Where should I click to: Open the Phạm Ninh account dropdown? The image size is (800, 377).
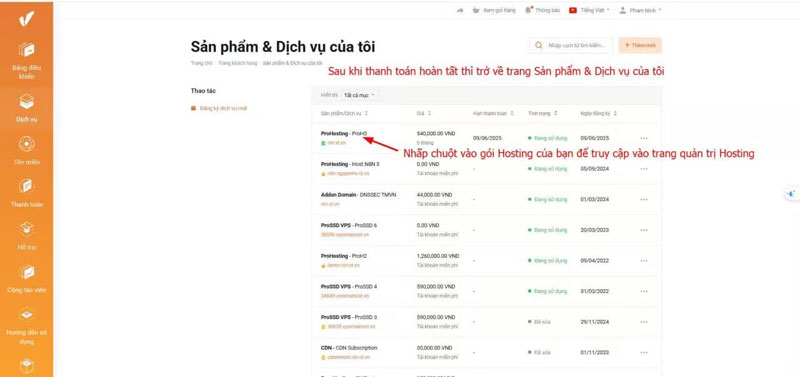[x=645, y=10]
